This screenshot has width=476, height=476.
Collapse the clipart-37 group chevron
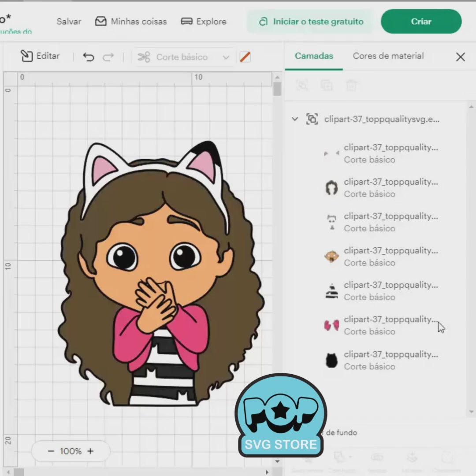click(x=295, y=119)
